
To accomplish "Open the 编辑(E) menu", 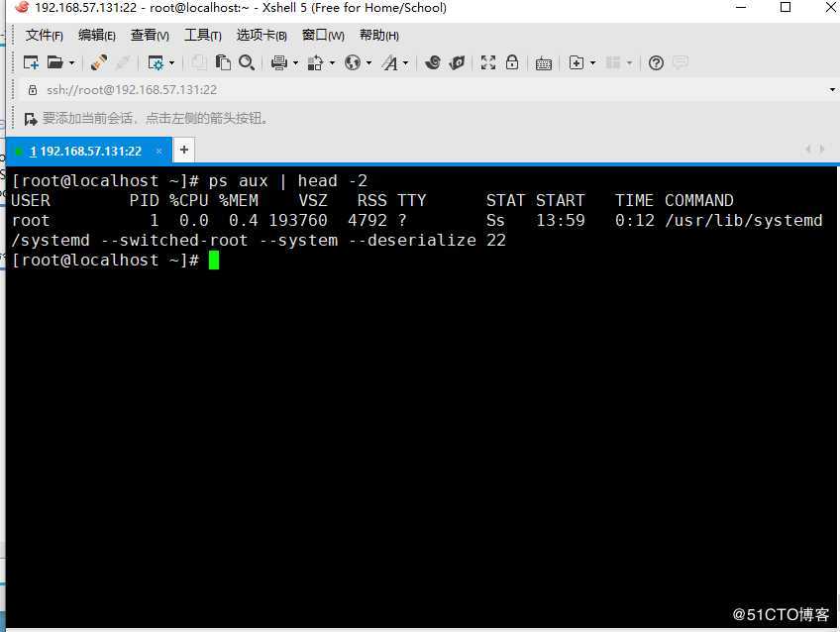I will click(x=96, y=36).
